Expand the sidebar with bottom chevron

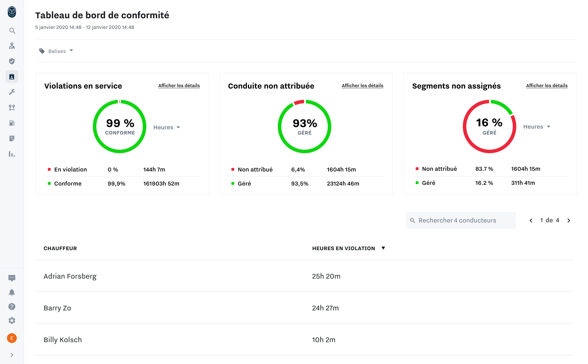12,355
